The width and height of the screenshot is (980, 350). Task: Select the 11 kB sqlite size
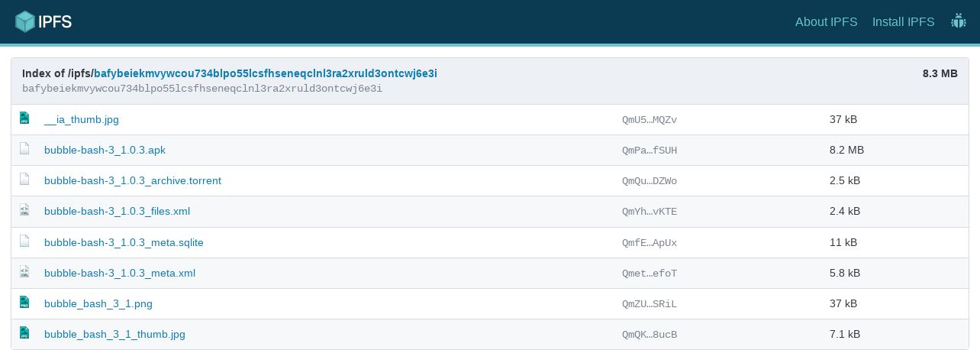(x=843, y=242)
